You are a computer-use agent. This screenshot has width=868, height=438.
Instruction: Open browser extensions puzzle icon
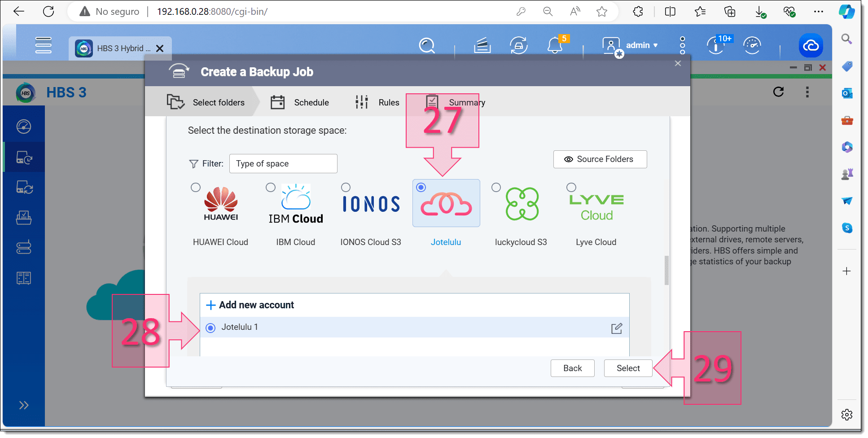[638, 12]
